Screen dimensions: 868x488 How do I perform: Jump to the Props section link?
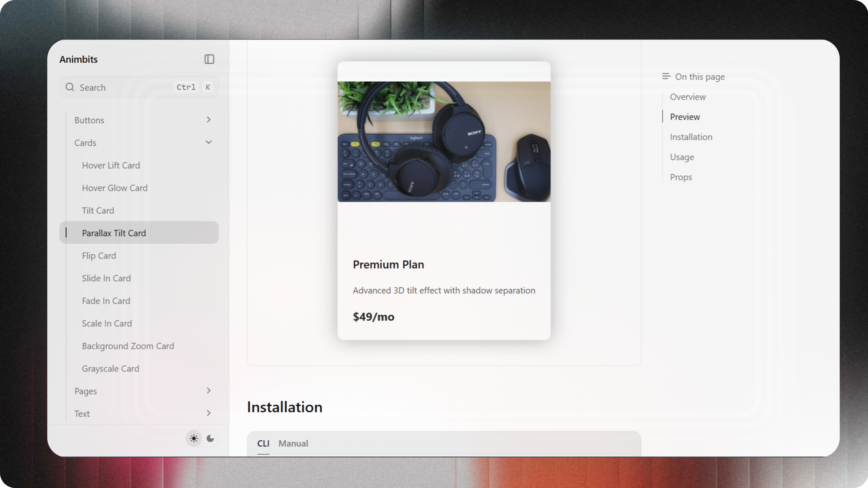point(681,177)
